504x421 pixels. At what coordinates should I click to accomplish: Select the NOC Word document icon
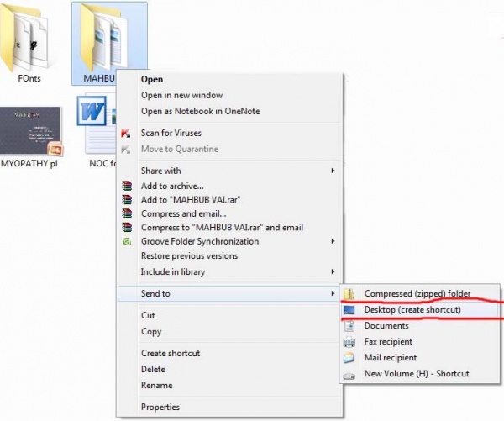tap(97, 124)
